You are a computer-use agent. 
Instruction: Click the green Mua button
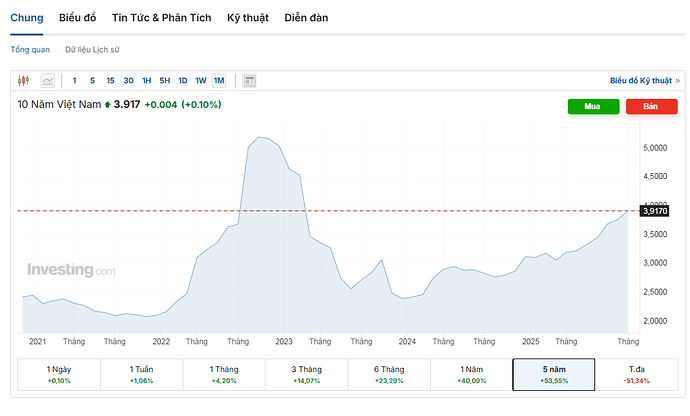click(594, 106)
